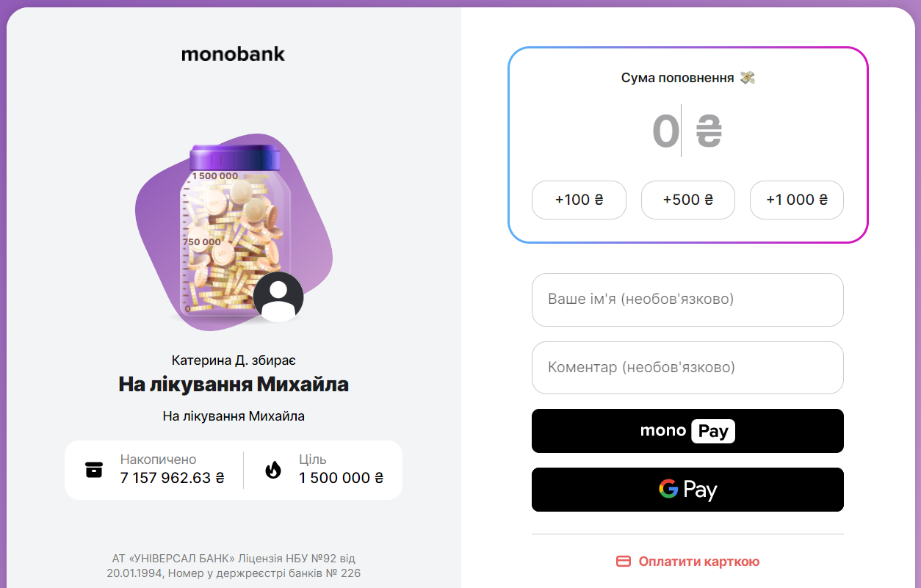Click the card icon beside Оплатити карткою
This screenshot has height=588, width=921.
tap(624, 562)
